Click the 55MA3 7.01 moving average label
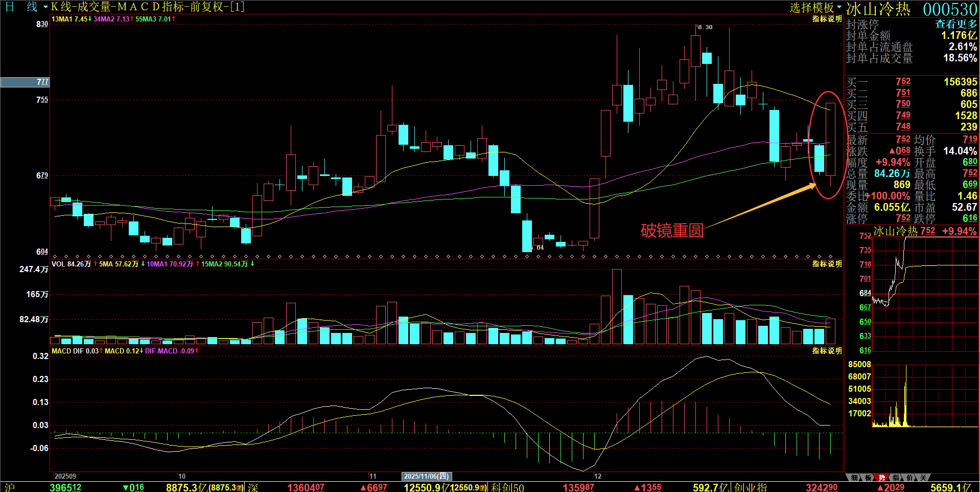 155,19
